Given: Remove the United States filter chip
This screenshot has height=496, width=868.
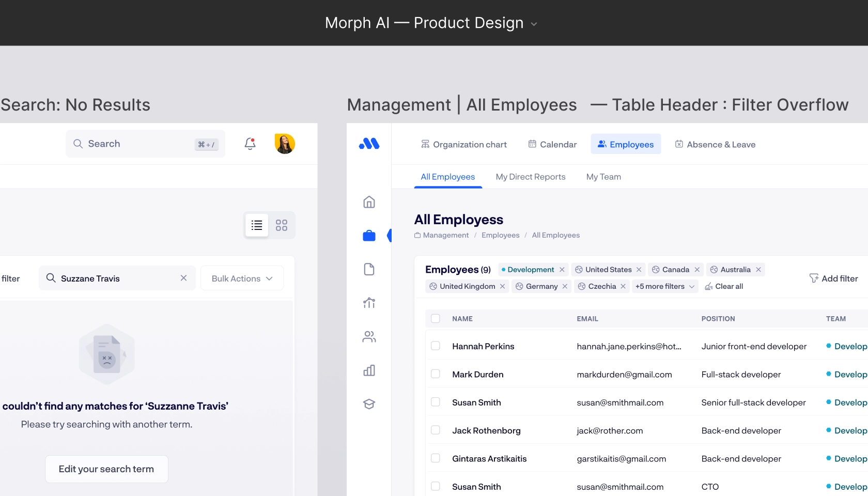Looking at the screenshot, I should click(639, 270).
